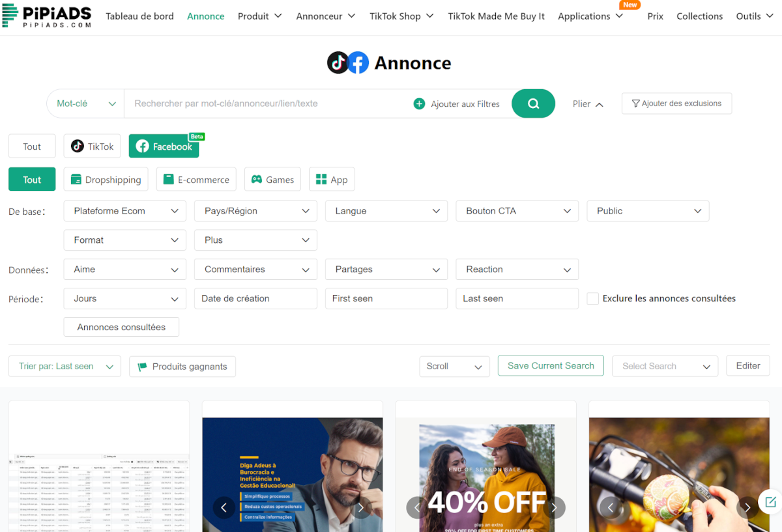The width and height of the screenshot is (782, 532).
Task: Click next arrow on the 40% OFF ad
Action: [x=555, y=507]
